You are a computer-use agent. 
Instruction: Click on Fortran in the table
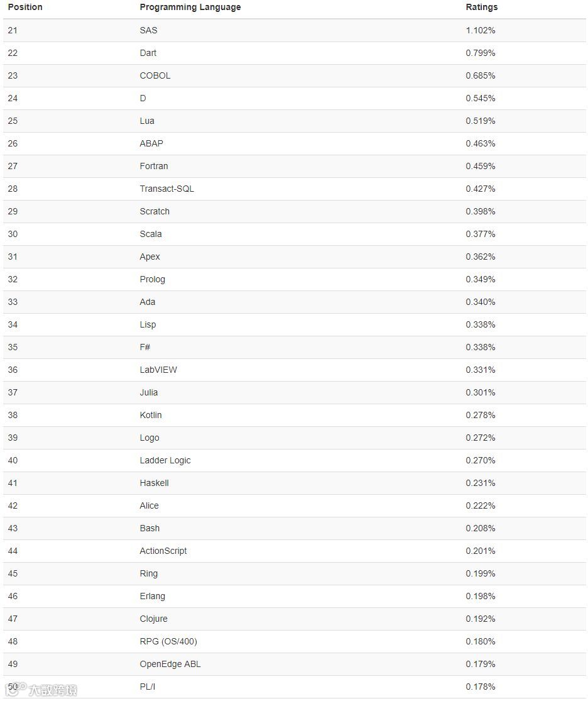click(154, 166)
